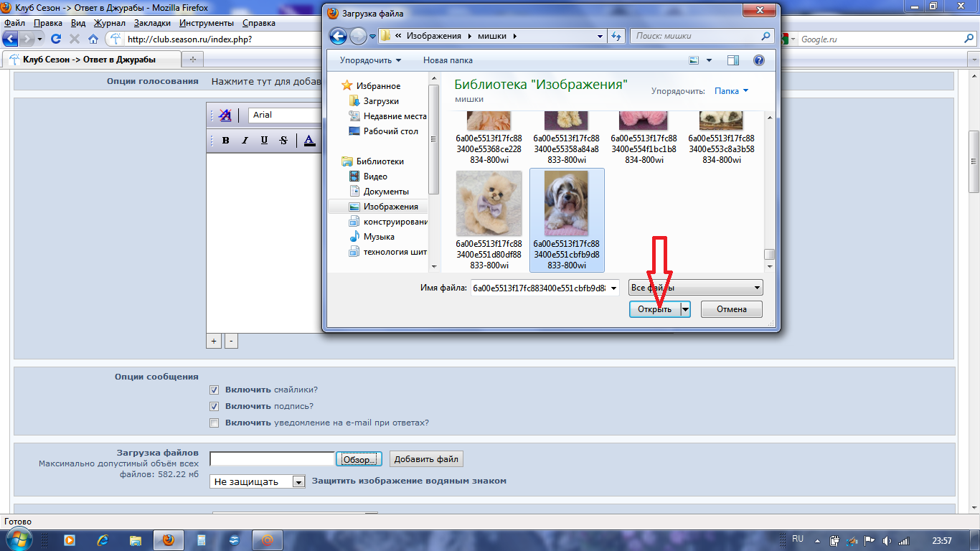Toggle the 'Включить смайлики?' checkbox
980x551 pixels.
(x=214, y=390)
